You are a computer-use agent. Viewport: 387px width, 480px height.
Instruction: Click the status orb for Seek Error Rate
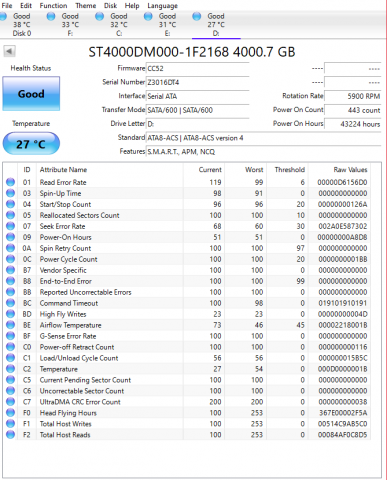(11, 226)
